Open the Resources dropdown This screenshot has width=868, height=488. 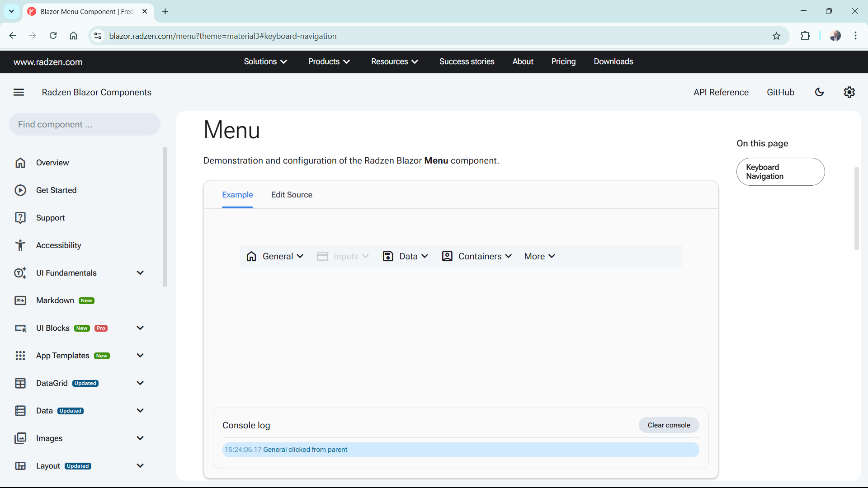[395, 61]
